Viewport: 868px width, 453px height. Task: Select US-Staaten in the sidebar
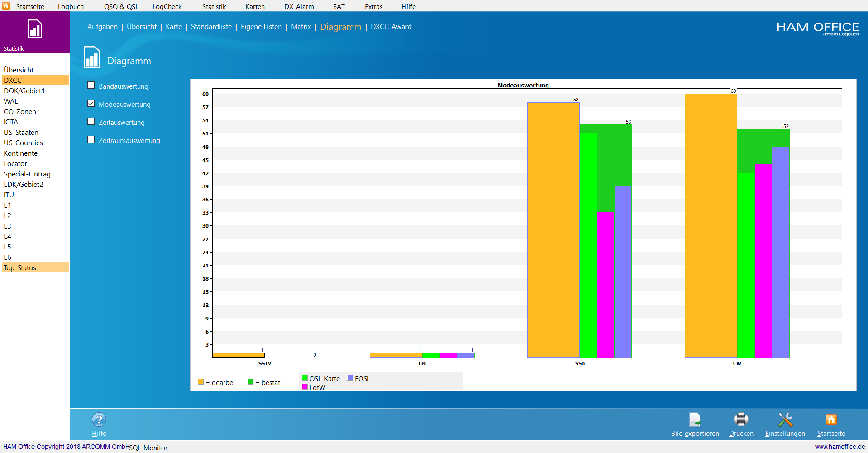pos(35,132)
